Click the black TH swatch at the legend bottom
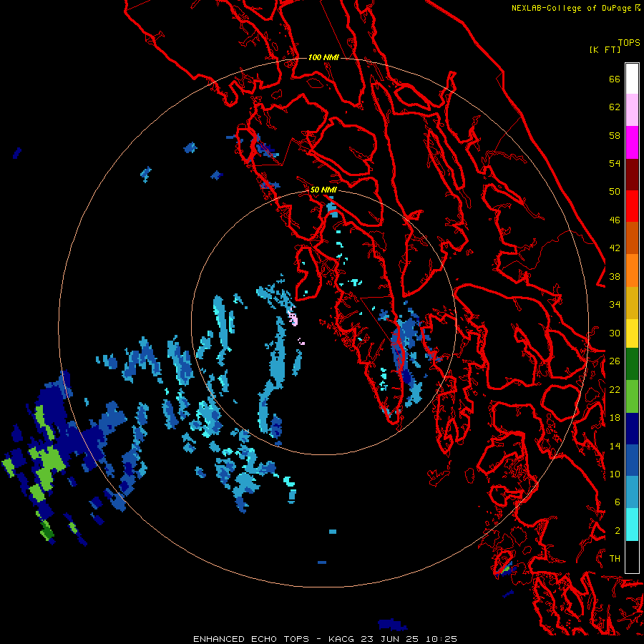Image resolution: width=644 pixels, height=644 pixels. pos(632,557)
